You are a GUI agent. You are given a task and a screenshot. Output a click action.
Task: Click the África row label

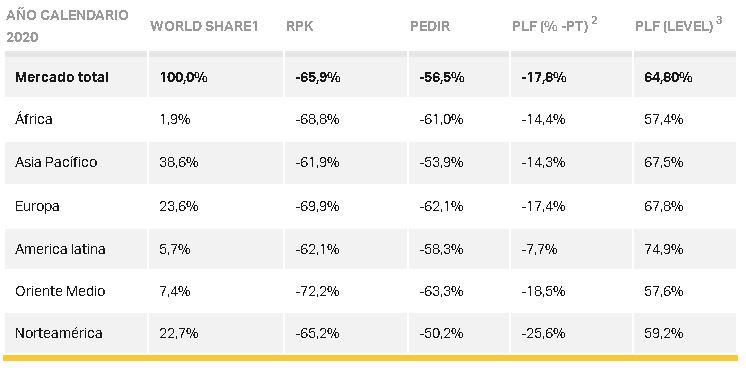click(x=33, y=119)
